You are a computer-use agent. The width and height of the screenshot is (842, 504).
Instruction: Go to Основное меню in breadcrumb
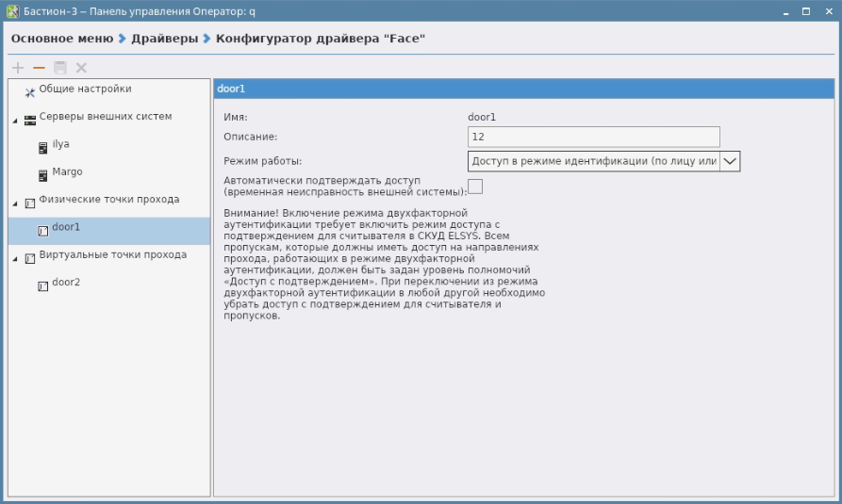pyautogui.click(x=61, y=39)
